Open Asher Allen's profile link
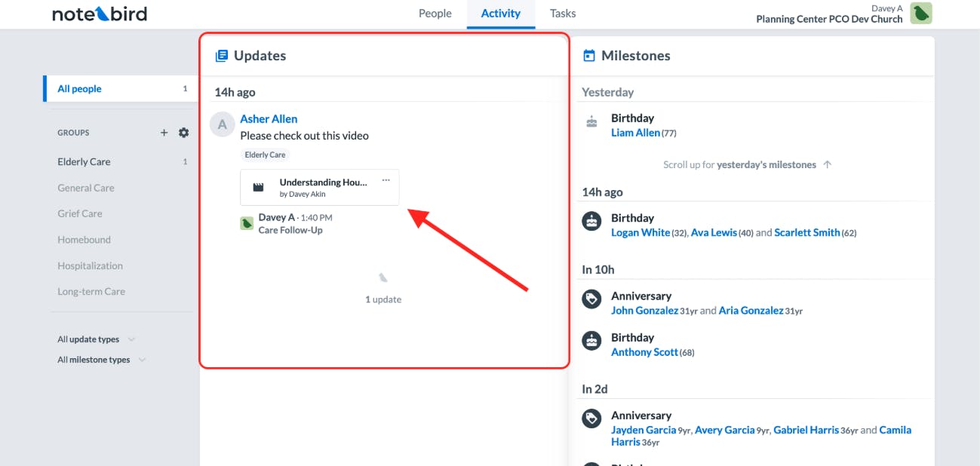The width and height of the screenshot is (980, 466). [x=269, y=119]
